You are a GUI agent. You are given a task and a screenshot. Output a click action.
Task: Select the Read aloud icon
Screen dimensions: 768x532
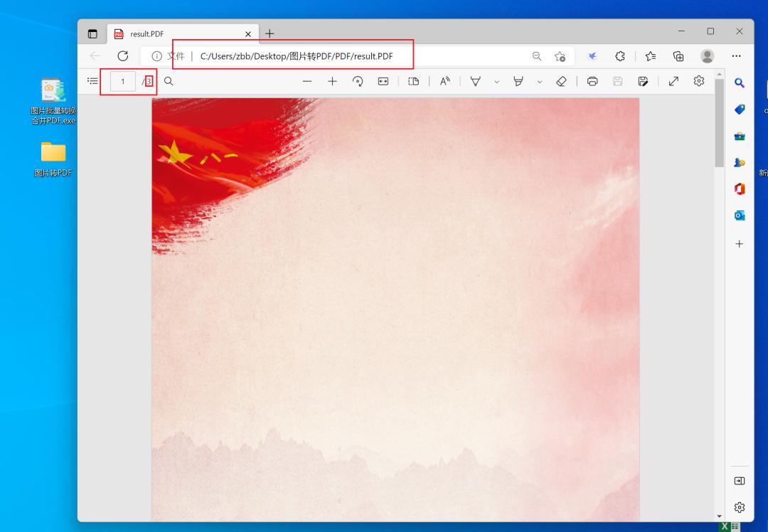click(x=444, y=81)
